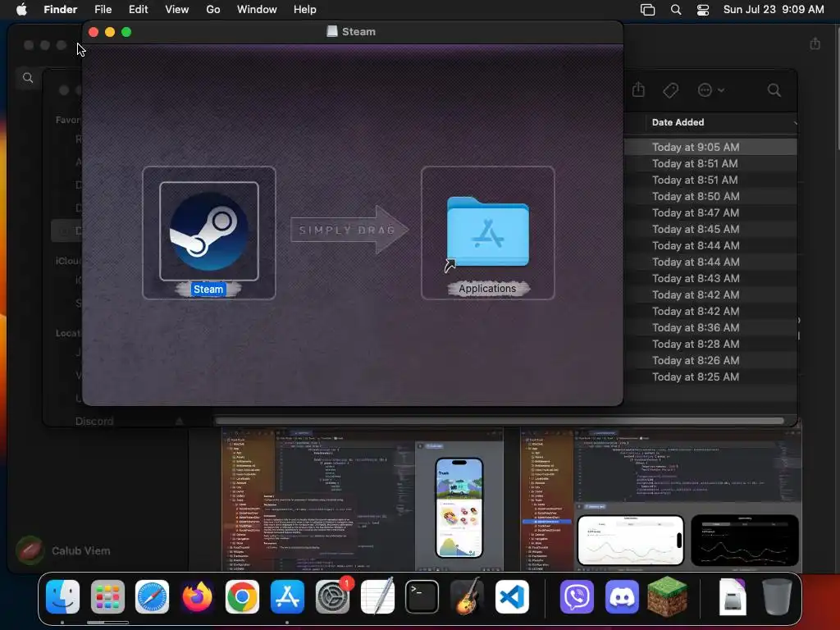This screenshot has height=630, width=840.
Task: Click the share icon in the background window corner
Action: (815, 43)
